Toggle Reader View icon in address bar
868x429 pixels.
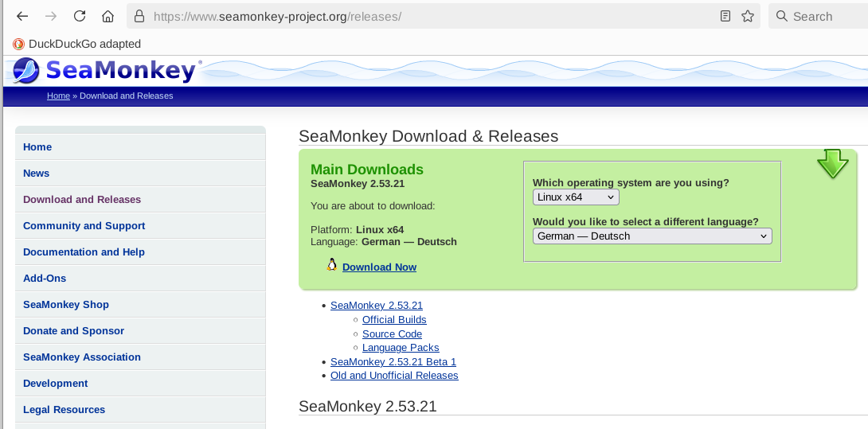pos(725,16)
